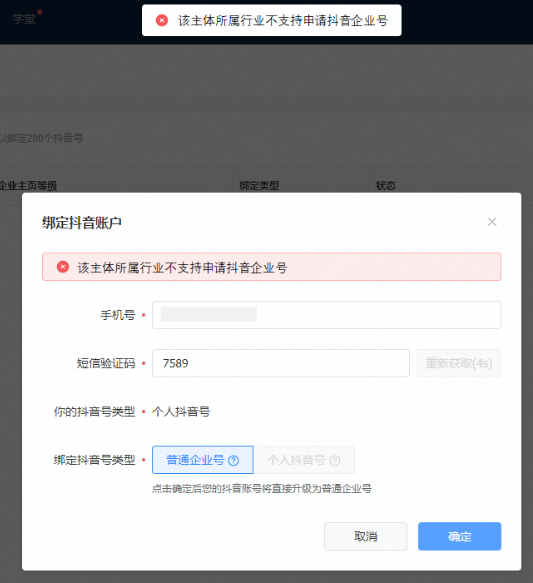The image size is (533, 583).
Task: Click the dialog title 绑定抖音账户
Action: coord(82,223)
